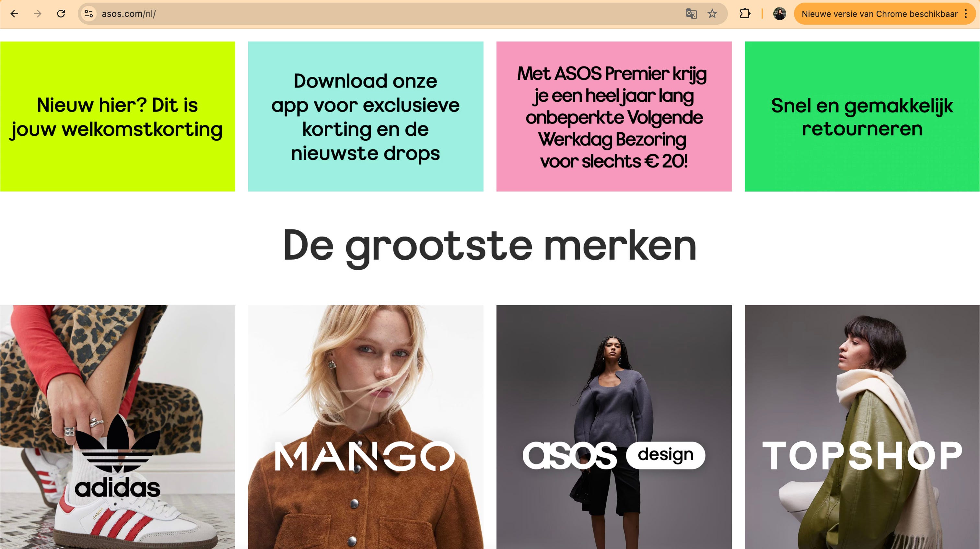Open the ASOS design brand tile
The width and height of the screenshot is (980, 549).
(x=614, y=427)
